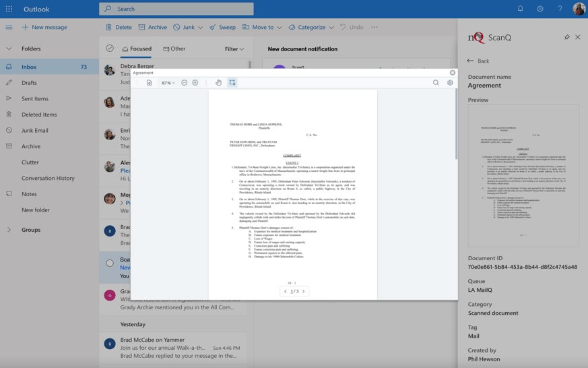Open the Filter dropdown

coord(234,49)
